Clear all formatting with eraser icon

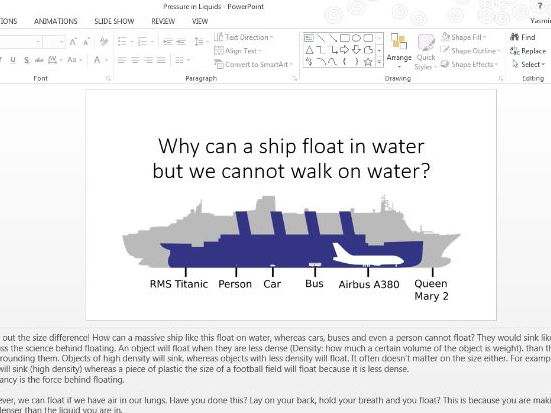tap(104, 42)
